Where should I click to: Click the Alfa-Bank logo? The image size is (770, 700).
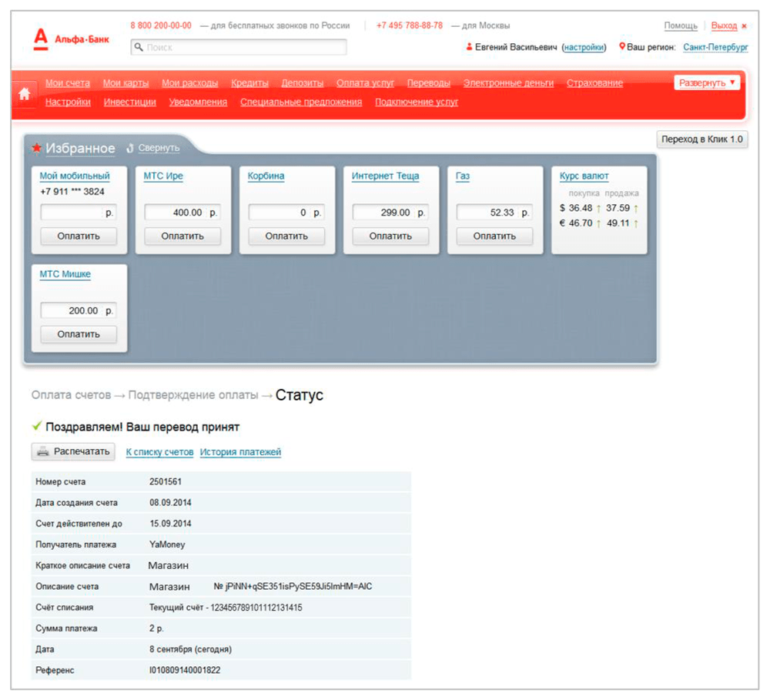tap(71, 39)
